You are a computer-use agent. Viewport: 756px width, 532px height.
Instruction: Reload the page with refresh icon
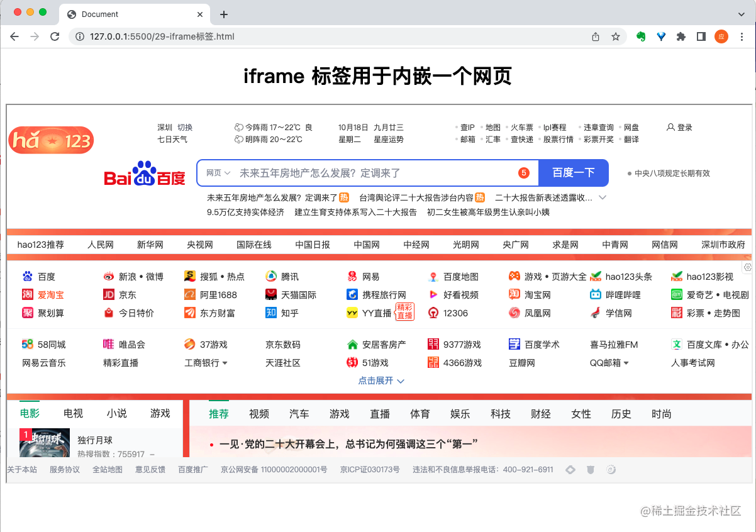[55, 36]
